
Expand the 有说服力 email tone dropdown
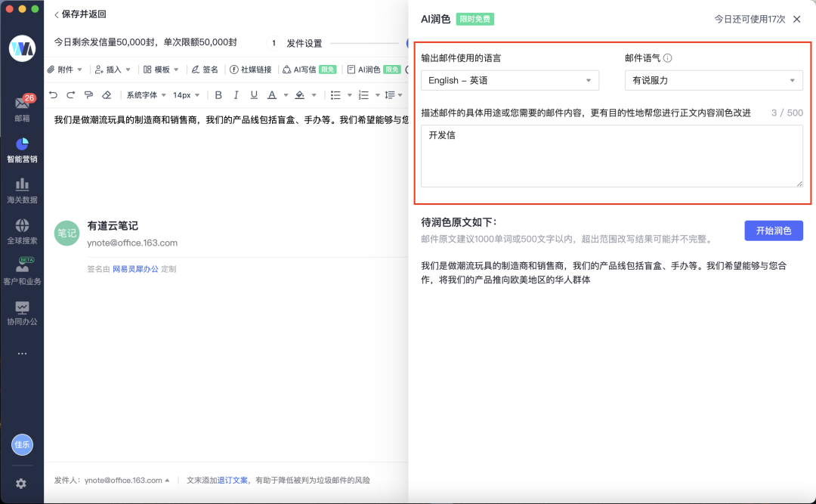(x=712, y=80)
